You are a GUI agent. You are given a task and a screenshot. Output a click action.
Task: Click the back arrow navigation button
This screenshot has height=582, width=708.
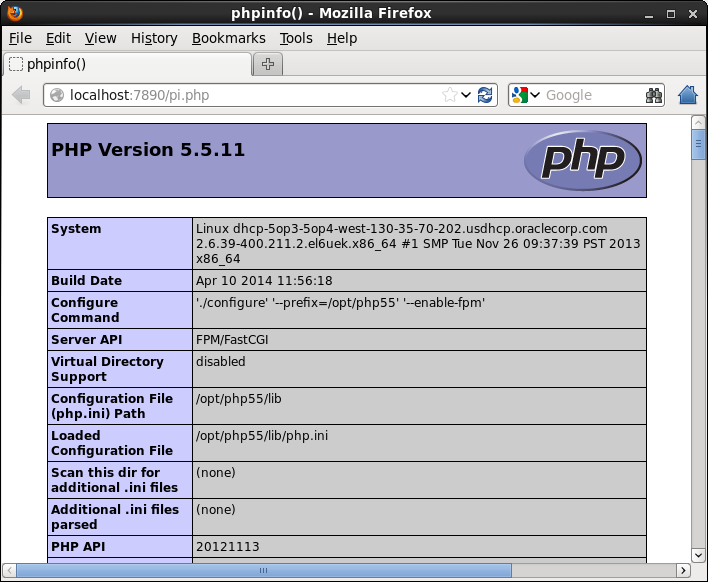click(x=21, y=95)
